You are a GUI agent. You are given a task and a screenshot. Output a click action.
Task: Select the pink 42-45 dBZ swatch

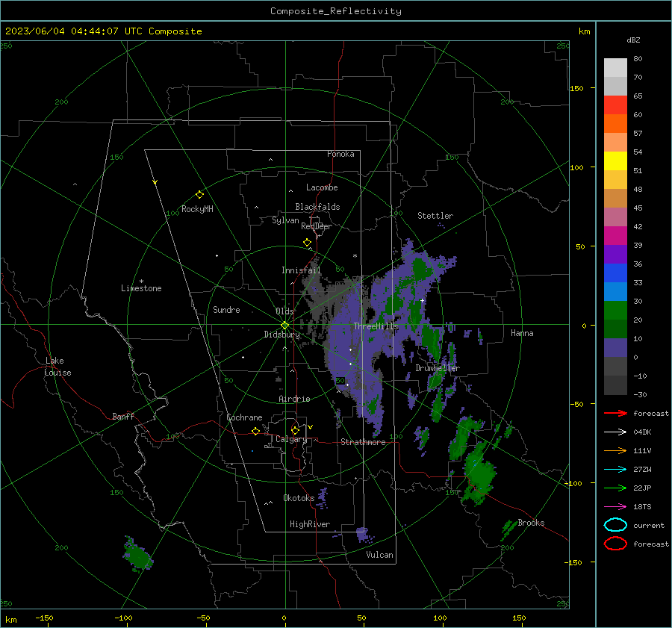point(615,217)
